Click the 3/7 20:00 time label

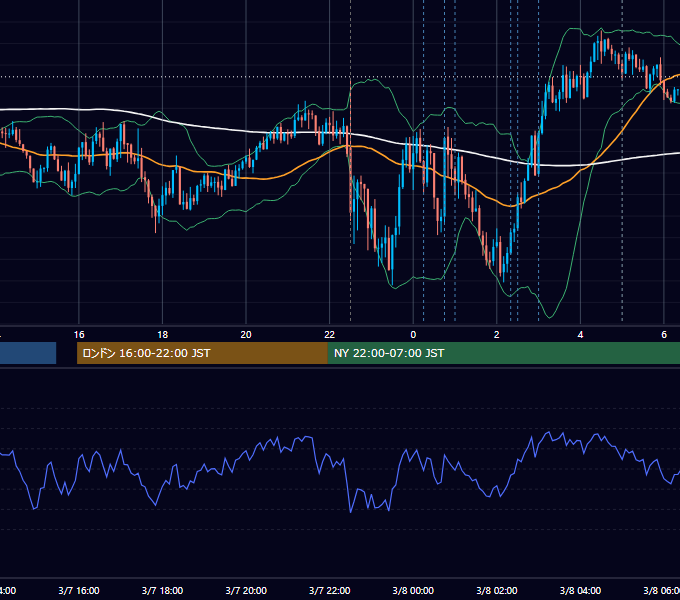(x=246, y=590)
